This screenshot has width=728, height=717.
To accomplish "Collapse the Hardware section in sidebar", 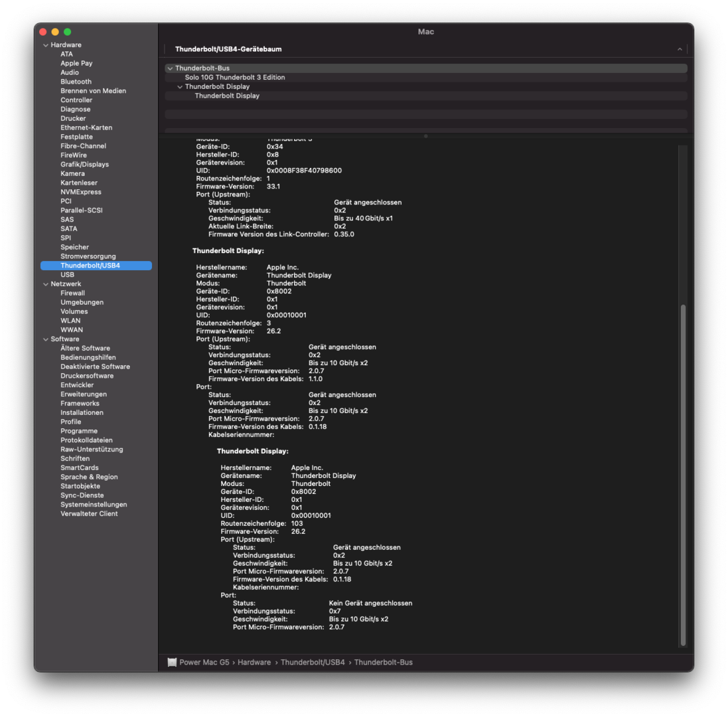I will 46,45.
